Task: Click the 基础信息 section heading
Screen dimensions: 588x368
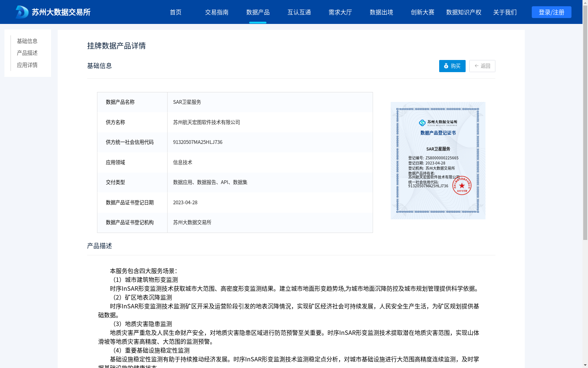Action: [100, 66]
